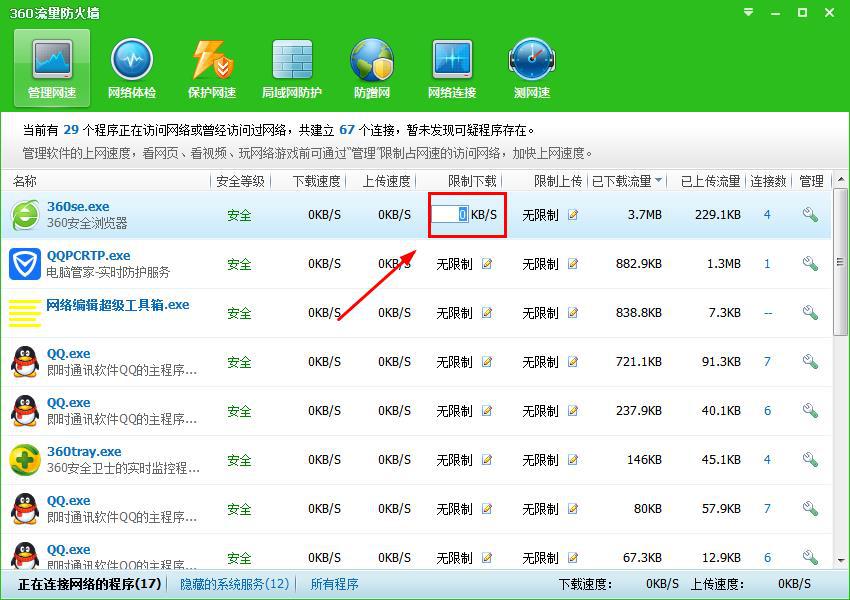Open the title bar dropdown menu arrow
This screenshot has height=600, width=850.
click(749, 13)
